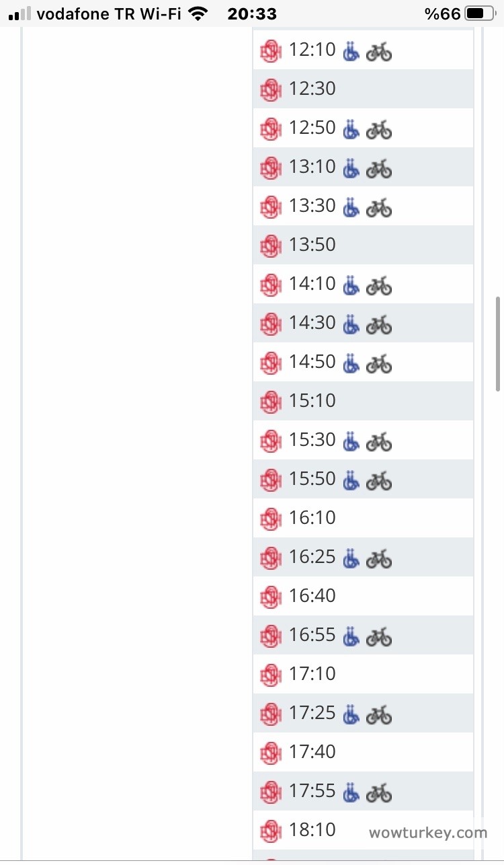Image resolution: width=504 pixels, height=865 pixels.
Task: Tap the wheelchair icon on the 15:50 row
Action: 351,480
